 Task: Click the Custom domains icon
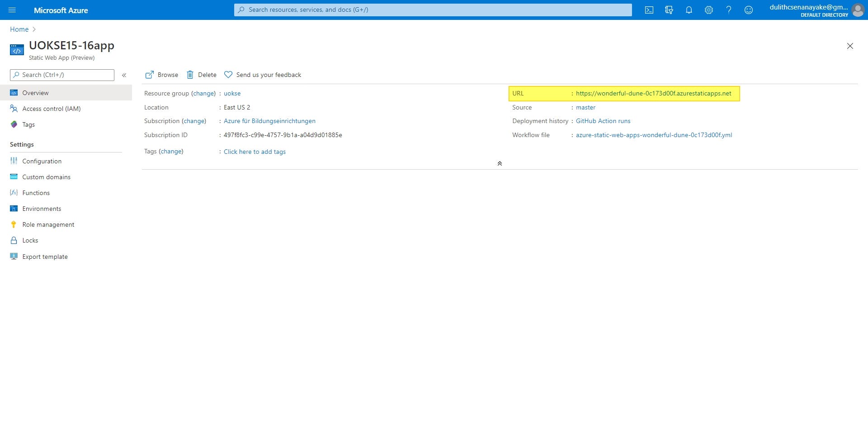[x=14, y=177]
